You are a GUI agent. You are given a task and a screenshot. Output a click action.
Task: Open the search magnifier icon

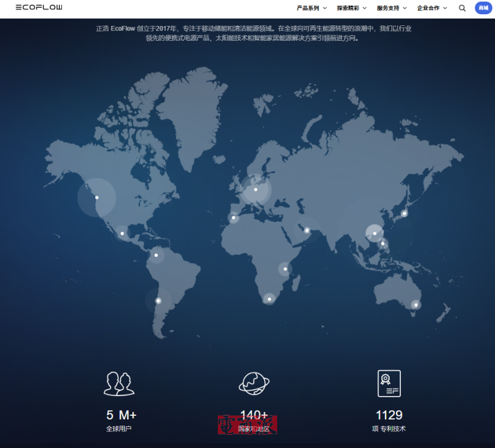462,8
